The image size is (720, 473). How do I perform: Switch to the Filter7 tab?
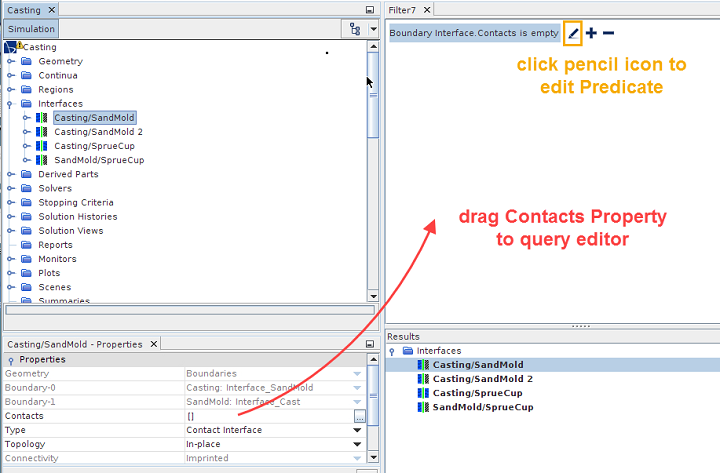click(402, 9)
